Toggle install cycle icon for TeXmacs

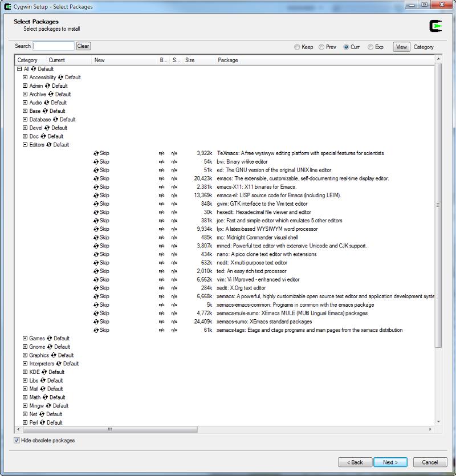tap(96, 153)
